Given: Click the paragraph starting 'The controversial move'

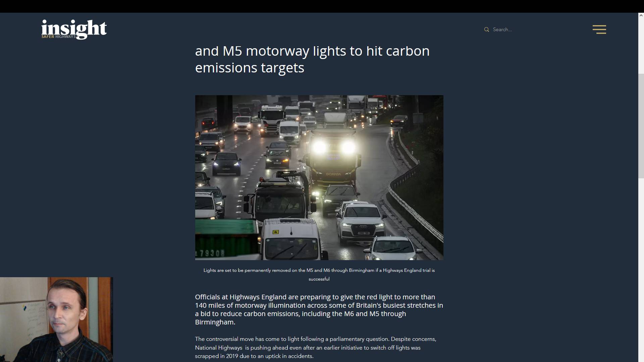Looking at the screenshot, I should click(316, 348).
